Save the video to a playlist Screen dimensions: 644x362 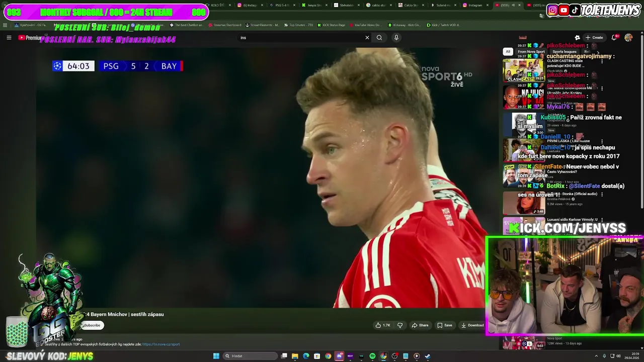click(444, 325)
